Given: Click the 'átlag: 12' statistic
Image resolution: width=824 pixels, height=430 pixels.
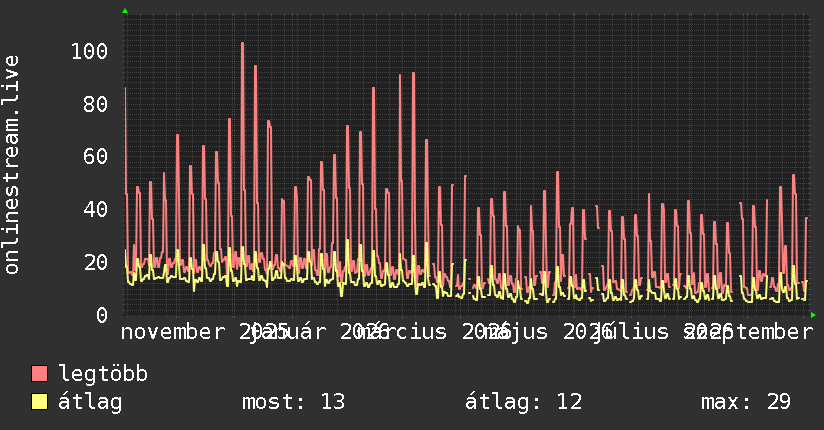Looking at the screenshot, I should (x=523, y=402).
